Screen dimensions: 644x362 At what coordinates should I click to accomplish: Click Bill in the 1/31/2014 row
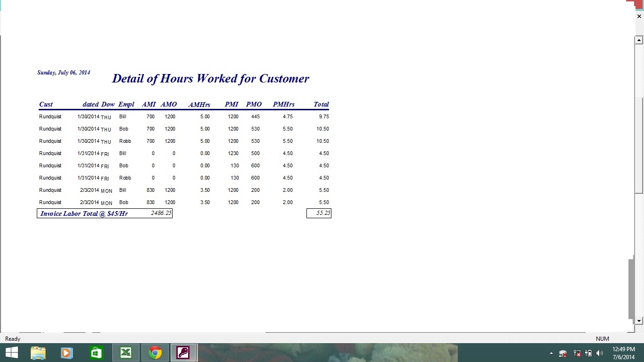coord(123,153)
